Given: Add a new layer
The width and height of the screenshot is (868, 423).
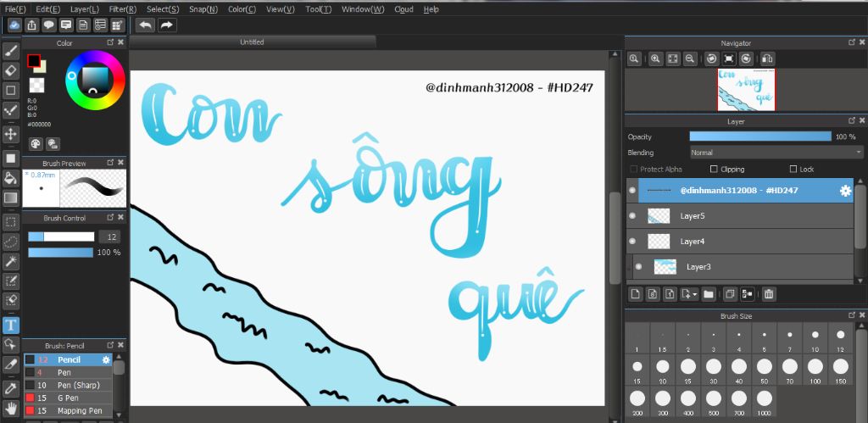Looking at the screenshot, I should [636, 294].
